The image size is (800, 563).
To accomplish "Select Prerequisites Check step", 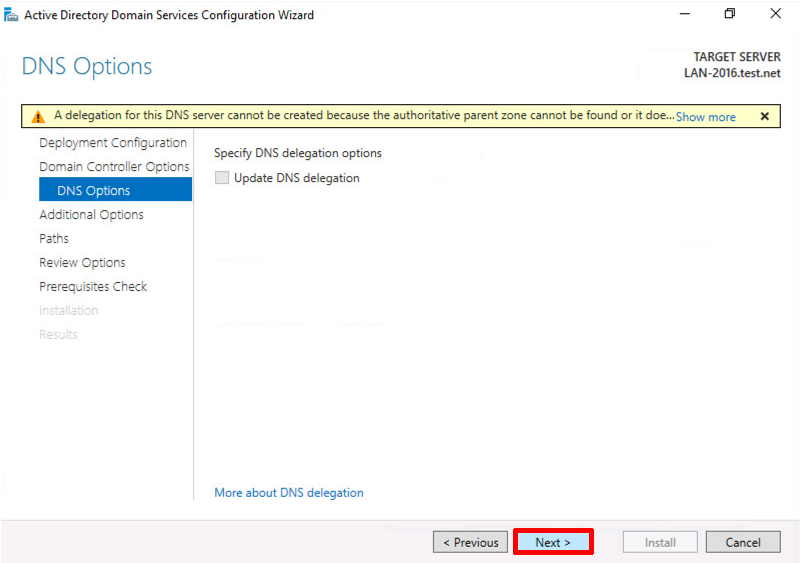I will click(93, 286).
